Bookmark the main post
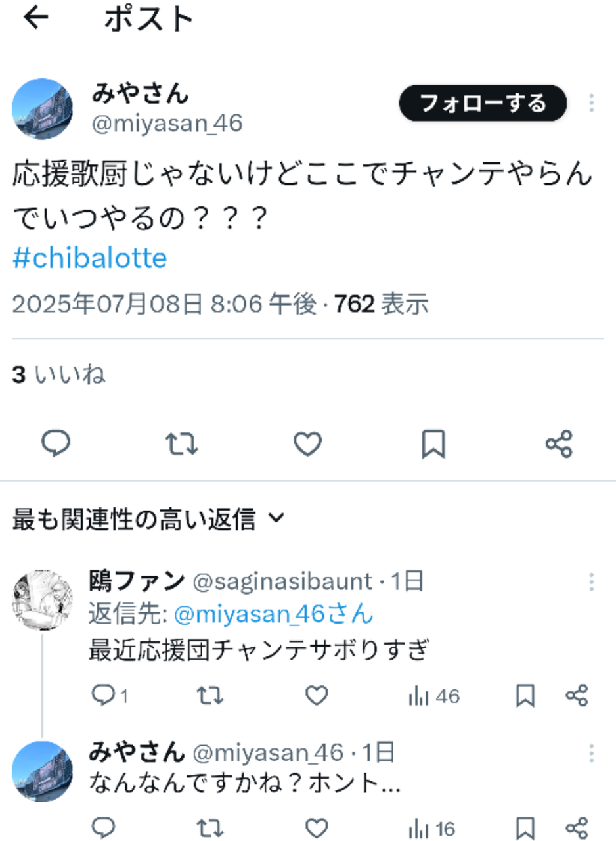The width and height of the screenshot is (616, 841). tap(433, 445)
